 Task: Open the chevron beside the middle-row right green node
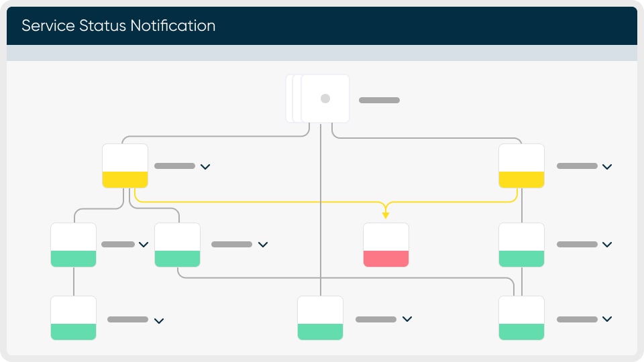coord(607,245)
